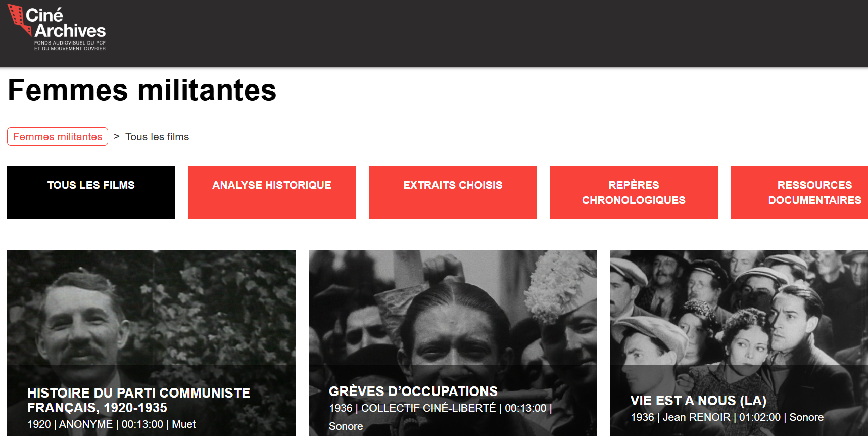The width and height of the screenshot is (868, 436).
Task: Click the Ciné Archives logo
Action: click(57, 27)
